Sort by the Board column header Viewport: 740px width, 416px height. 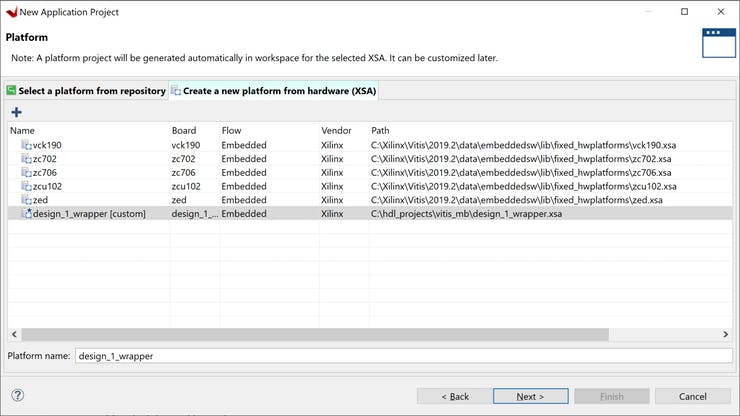coord(194,131)
